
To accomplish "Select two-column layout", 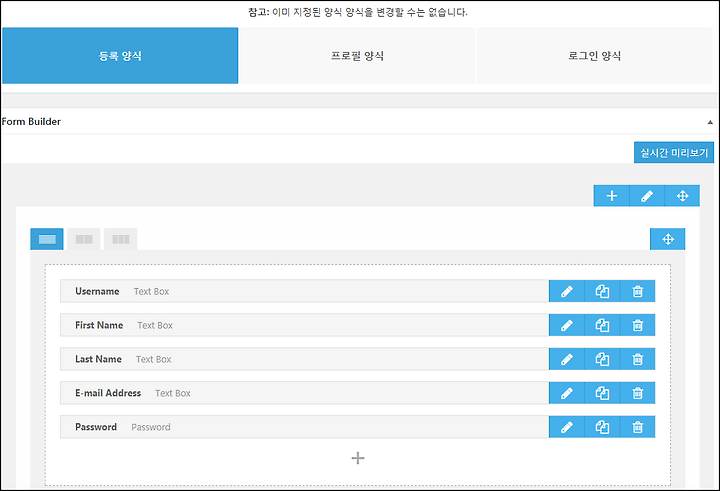I will pos(84,239).
